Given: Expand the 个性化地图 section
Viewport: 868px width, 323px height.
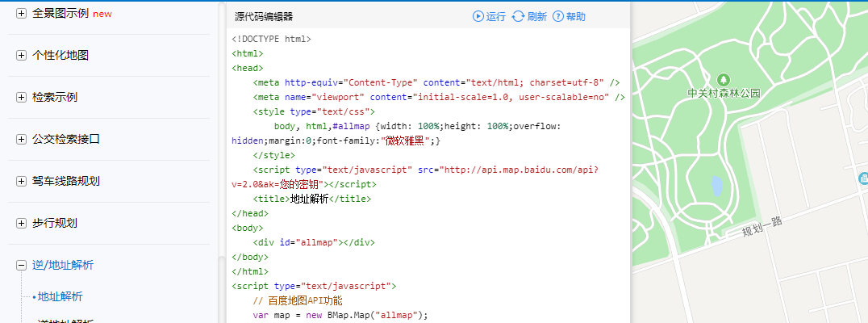Looking at the screenshot, I should (x=22, y=56).
